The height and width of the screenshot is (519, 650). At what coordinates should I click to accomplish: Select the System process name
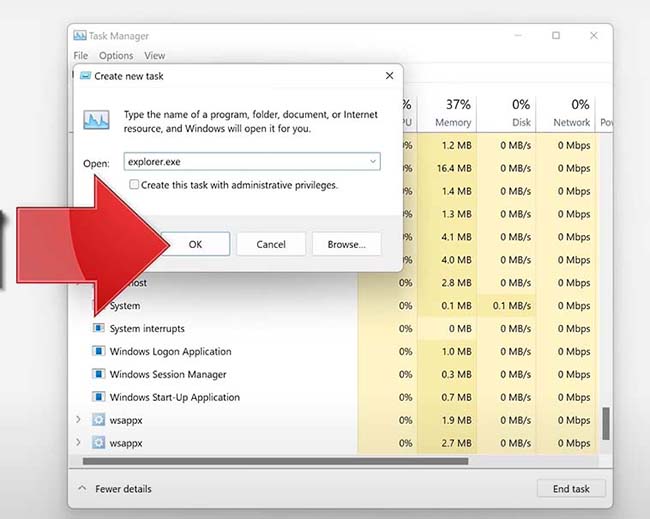point(125,306)
